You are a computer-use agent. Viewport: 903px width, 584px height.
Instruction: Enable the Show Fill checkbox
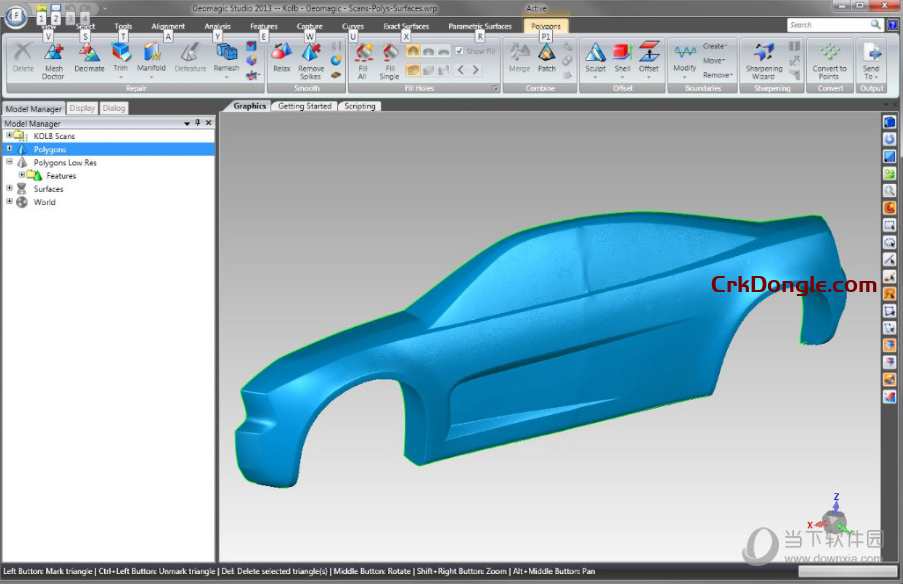pyautogui.click(x=459, y=51)
